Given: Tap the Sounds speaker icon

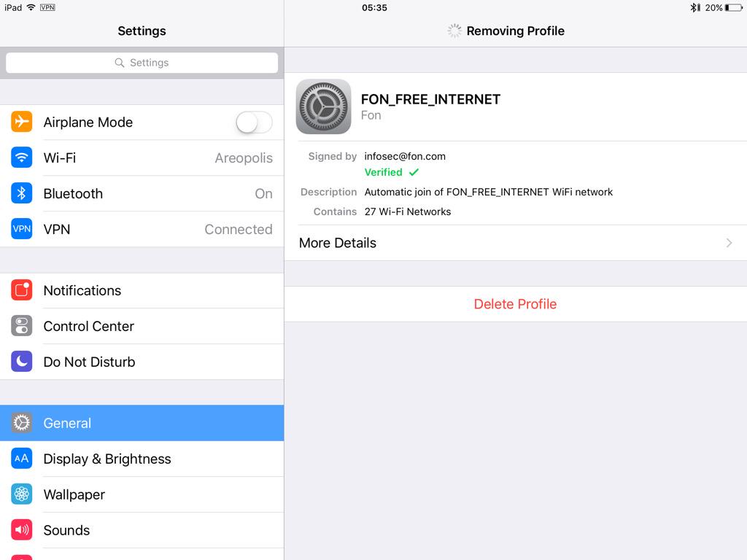Looking at the screenshot, I should 21,530.
